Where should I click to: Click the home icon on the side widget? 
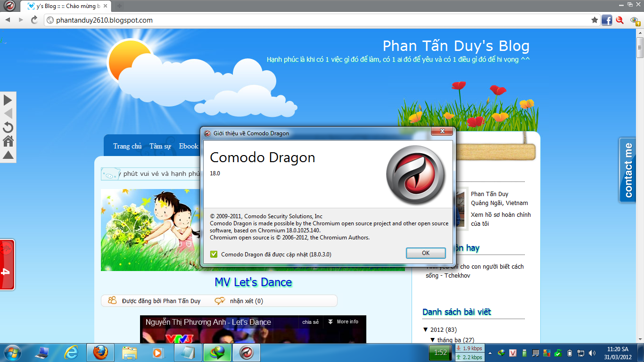(8, 141)
